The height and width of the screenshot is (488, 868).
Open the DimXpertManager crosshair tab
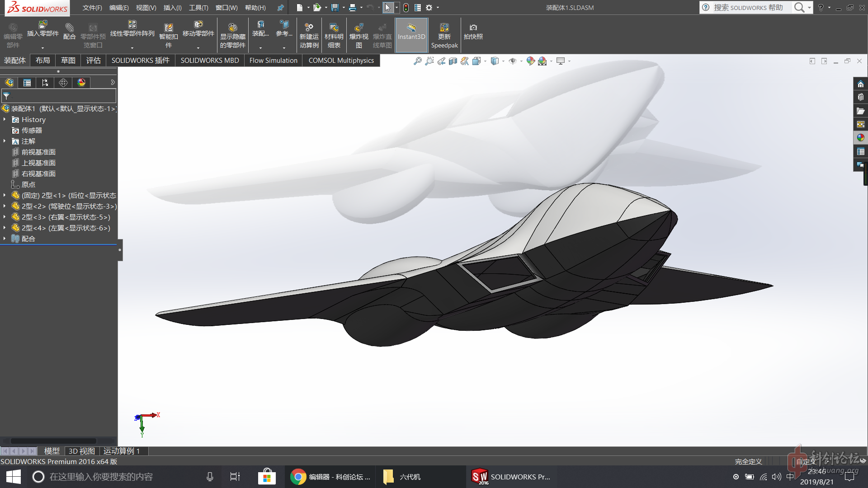[x=63, y=83]
